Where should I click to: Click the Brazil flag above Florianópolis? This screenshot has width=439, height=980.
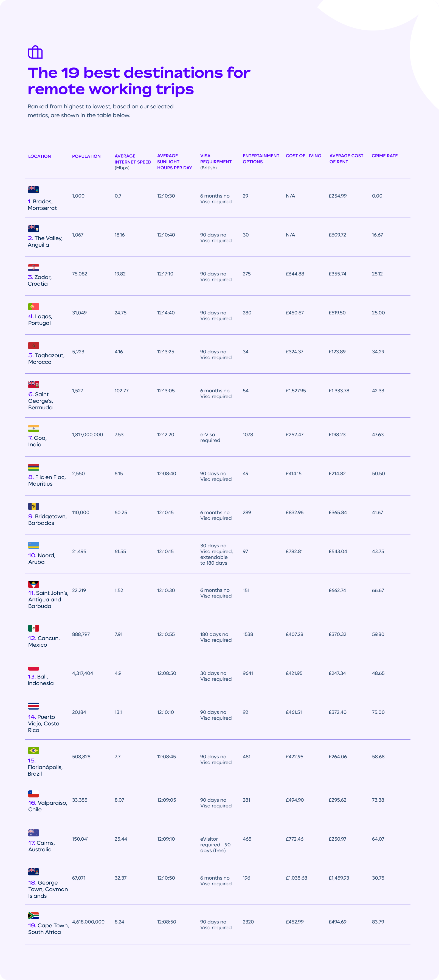[33, 751]
